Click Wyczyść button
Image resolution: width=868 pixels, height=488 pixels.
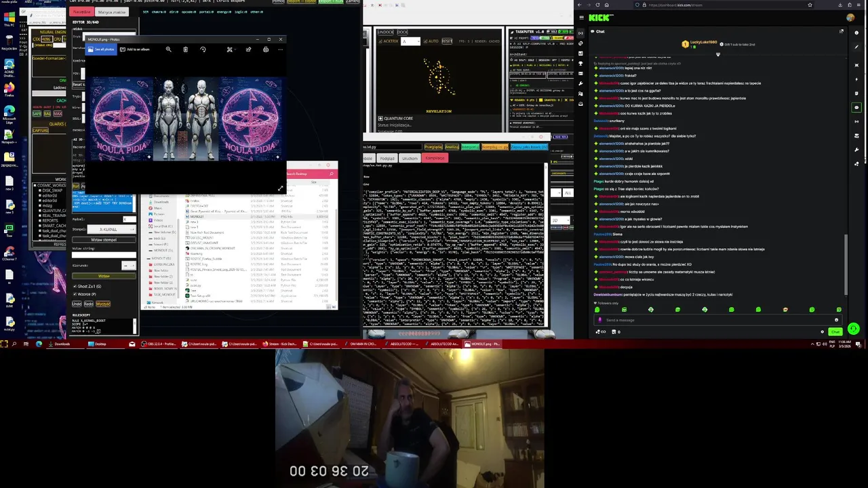(102, 304)
